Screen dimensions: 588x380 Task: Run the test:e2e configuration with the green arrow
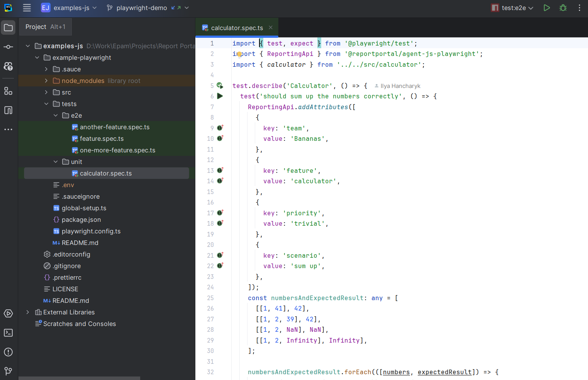click(546, 8)
